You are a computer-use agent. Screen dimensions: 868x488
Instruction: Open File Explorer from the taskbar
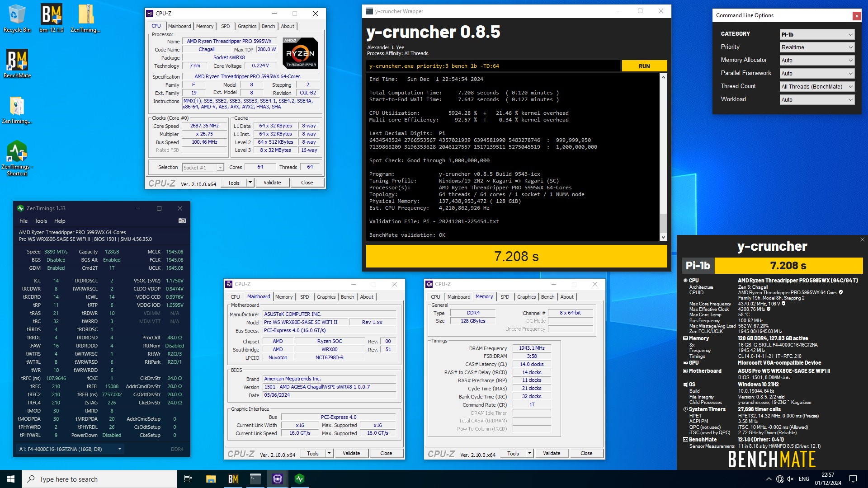211,479
